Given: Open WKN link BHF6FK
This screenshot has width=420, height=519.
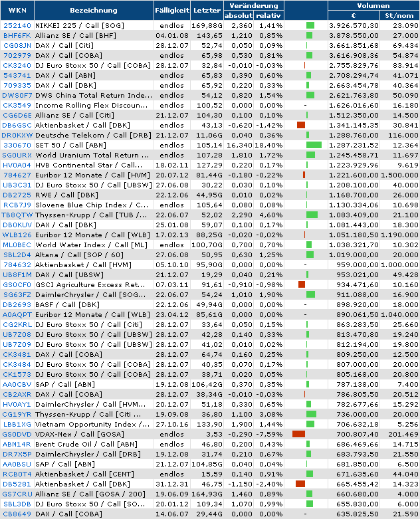Looking at the screenshot, I should [x=17, y=35].
